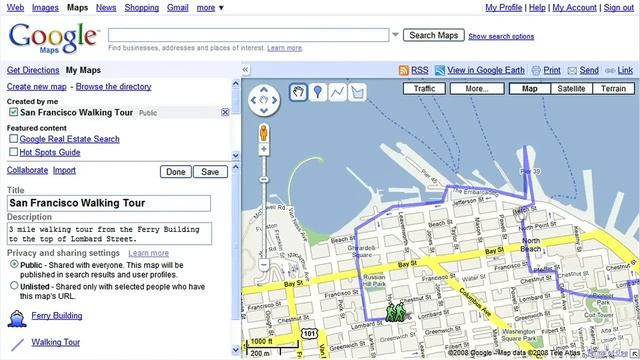Click the green hikers marker on map
Viewport: 640px width, 360px height.
395,312
